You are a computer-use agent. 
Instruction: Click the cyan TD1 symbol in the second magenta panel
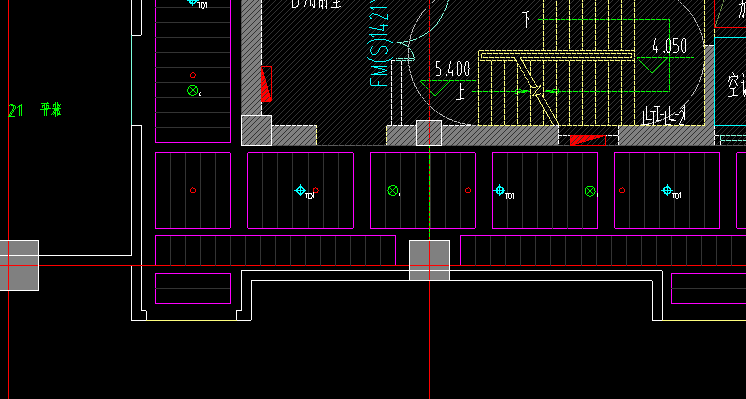coord(300,191)
